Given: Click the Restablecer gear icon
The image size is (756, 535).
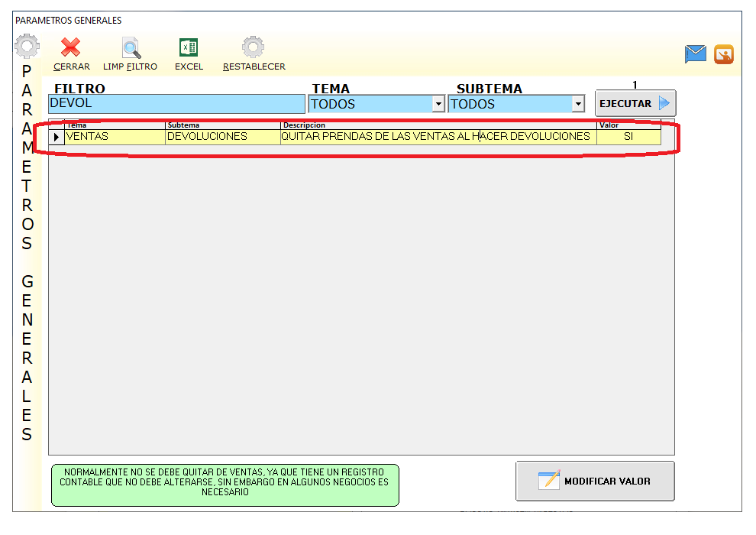Looking at the screenshot, I should pyautogui.click(x=254, y=48).
